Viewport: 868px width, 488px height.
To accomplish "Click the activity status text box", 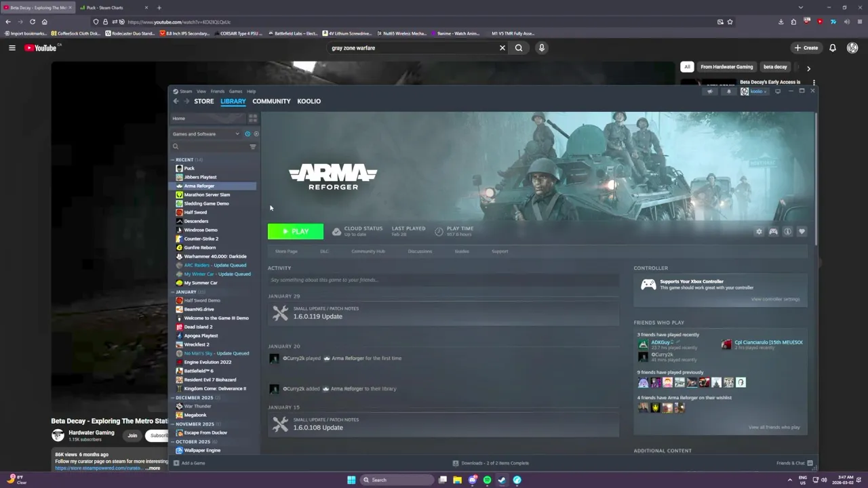I will [x=443, y=280].
